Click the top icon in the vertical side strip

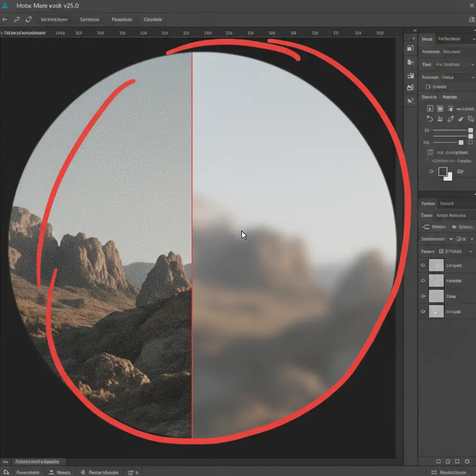click(410, 48)
